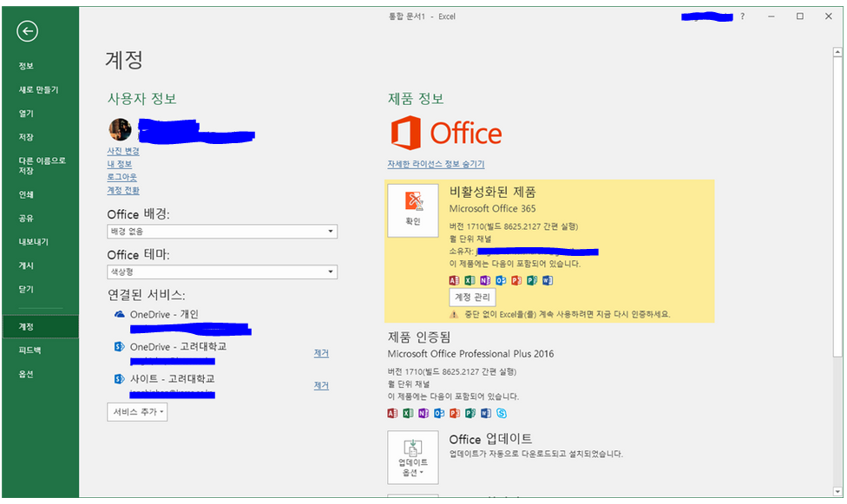Click the Office logo icon
This screenshot has width=847, height=504.
pyautogui.click(x=405, y=133)
